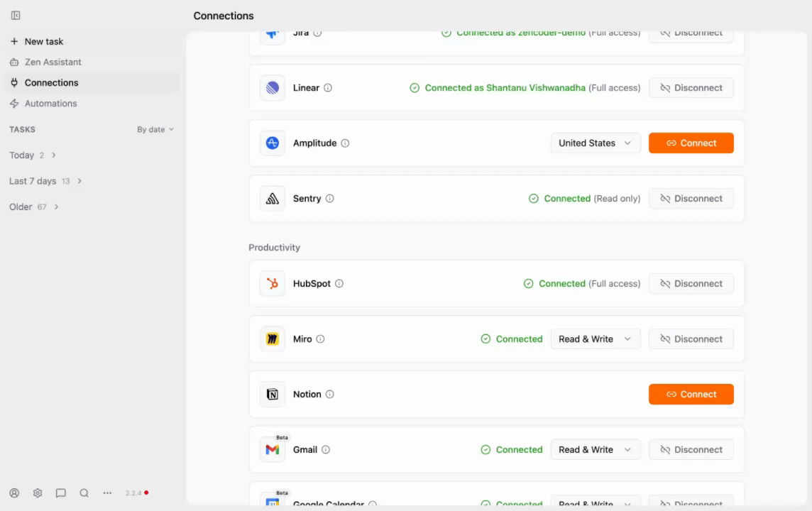Image resolution: width=812 pixels, height=511 pixels.
Task: Connect the Notion integration
Action: click(x=691, y=395)
